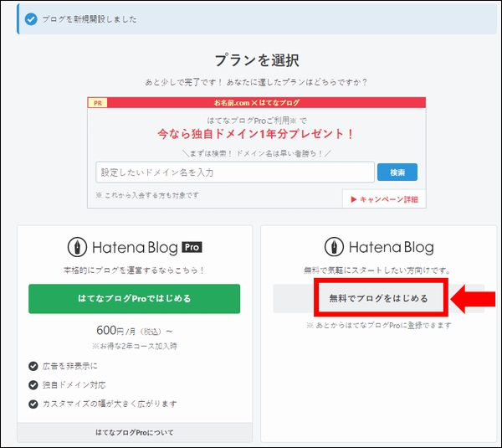Click the 600円/月 price text
The height and width of the screenshot is (448, 502).
click(x=135, y=331)
